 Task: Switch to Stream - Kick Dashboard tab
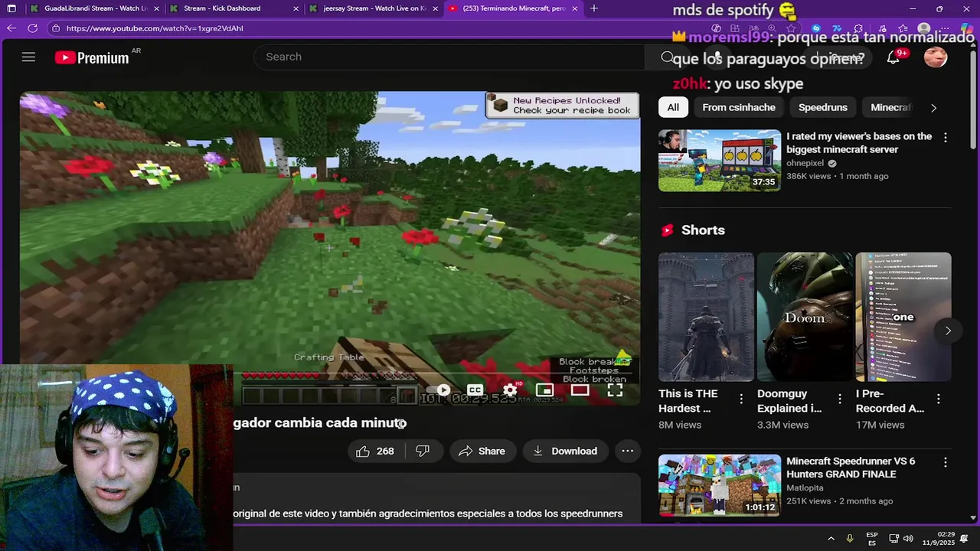tap(233, 8)
